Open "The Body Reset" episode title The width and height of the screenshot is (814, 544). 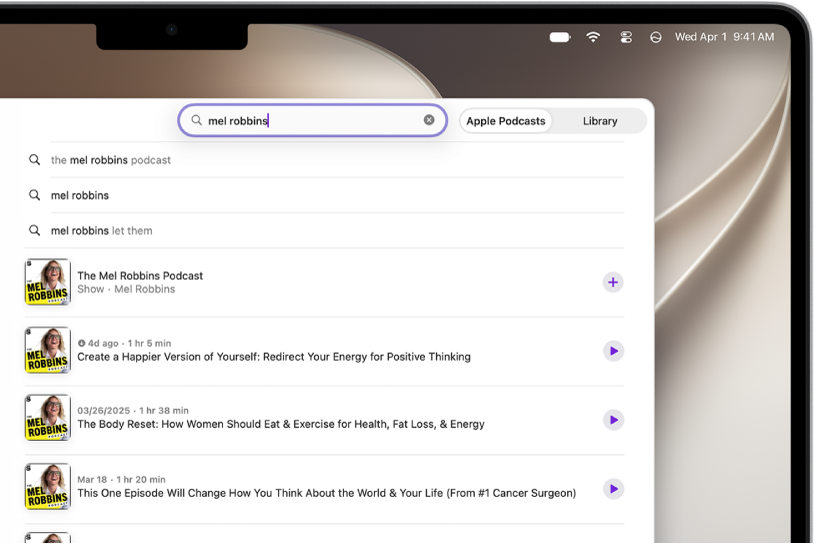coord(281,424)
